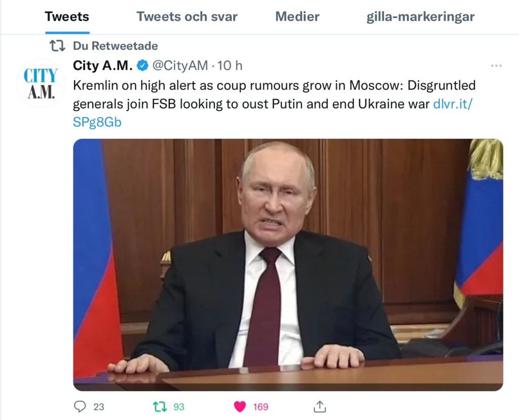Click the 10 h timestamp
The width and height of the screenshot is (519, 420).
(x=230, y=65)
